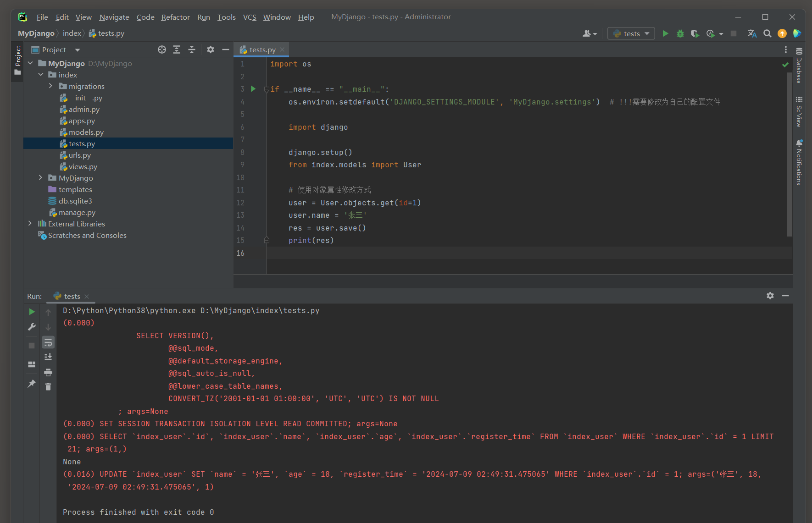
Task: Collapse the MyDjango root folder
Action: pyautogui.click(x=30, y=63)
